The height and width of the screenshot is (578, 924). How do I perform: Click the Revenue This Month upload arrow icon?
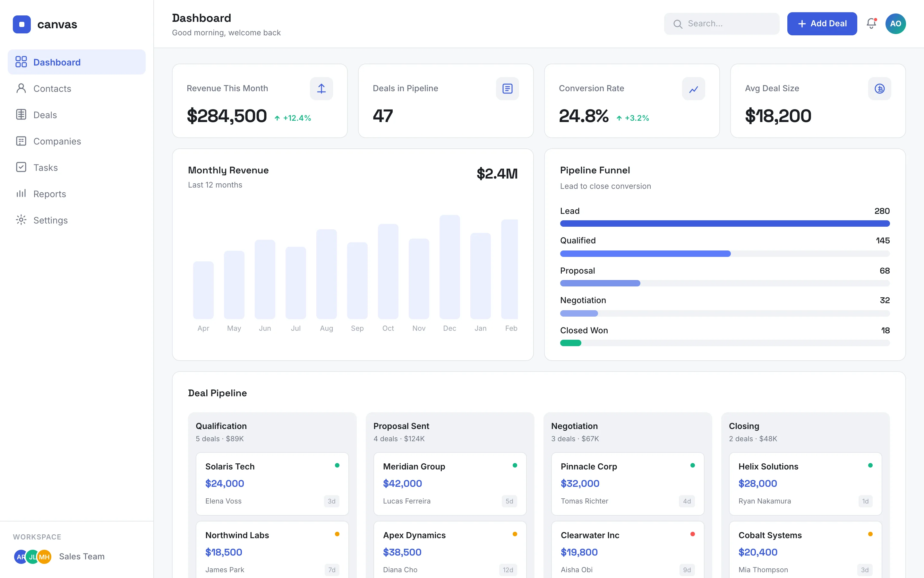[x=321, y=89]
